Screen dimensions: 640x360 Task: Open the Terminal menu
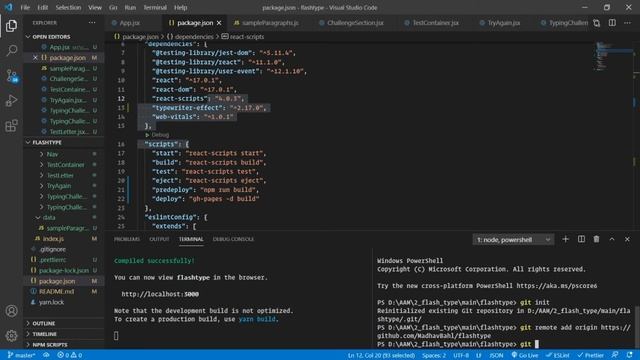click(x=155, y=7)
